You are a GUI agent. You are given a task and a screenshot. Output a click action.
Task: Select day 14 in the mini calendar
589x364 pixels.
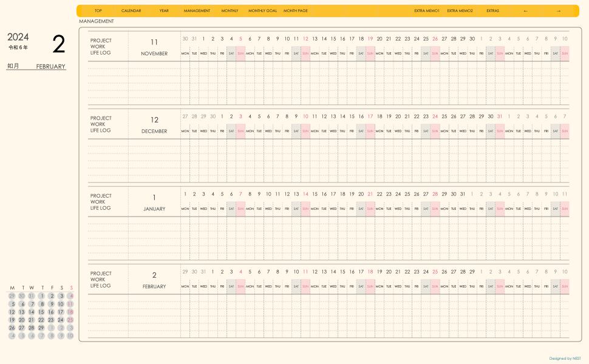(32, 312)
